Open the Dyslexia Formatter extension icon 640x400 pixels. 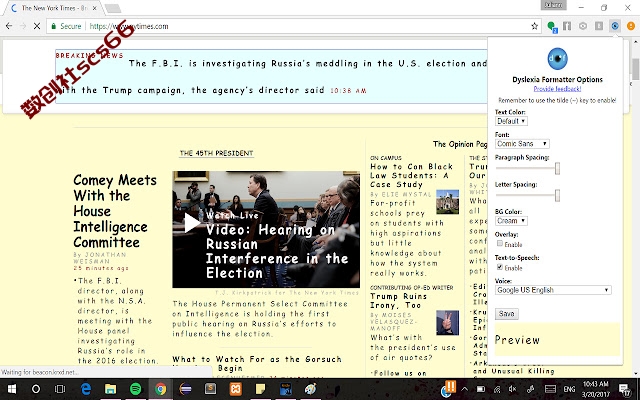(x=615, y=26)
